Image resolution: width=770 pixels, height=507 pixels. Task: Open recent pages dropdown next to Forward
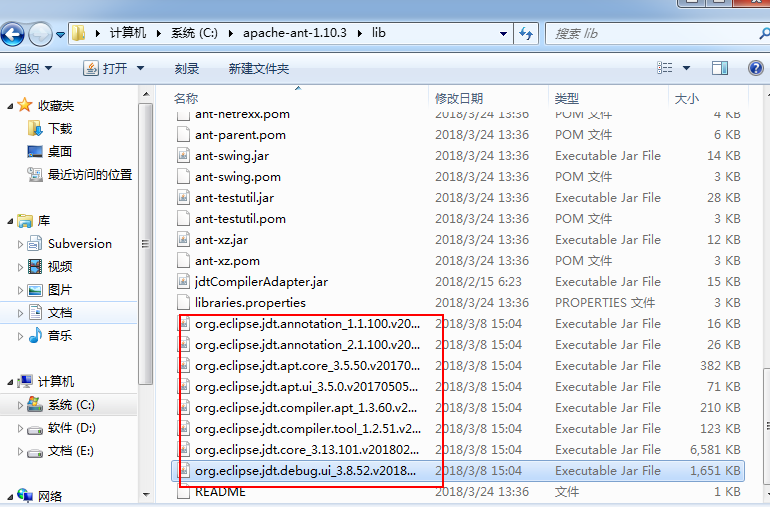pyautogui.click(x=60, y=35)
